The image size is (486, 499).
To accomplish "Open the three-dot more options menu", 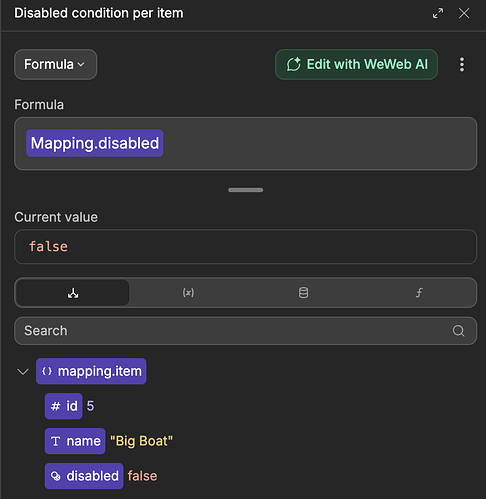I will pos(462,64).
